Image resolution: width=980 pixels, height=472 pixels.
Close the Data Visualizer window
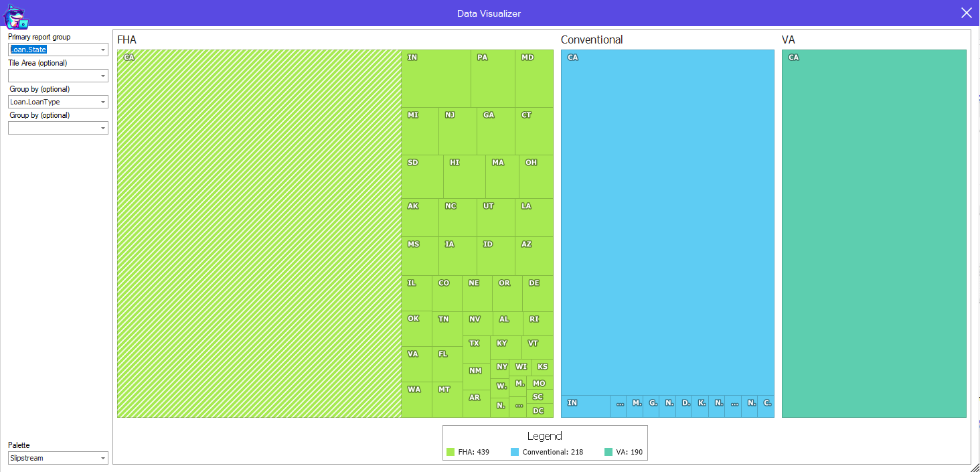click(x=966, y=13)
